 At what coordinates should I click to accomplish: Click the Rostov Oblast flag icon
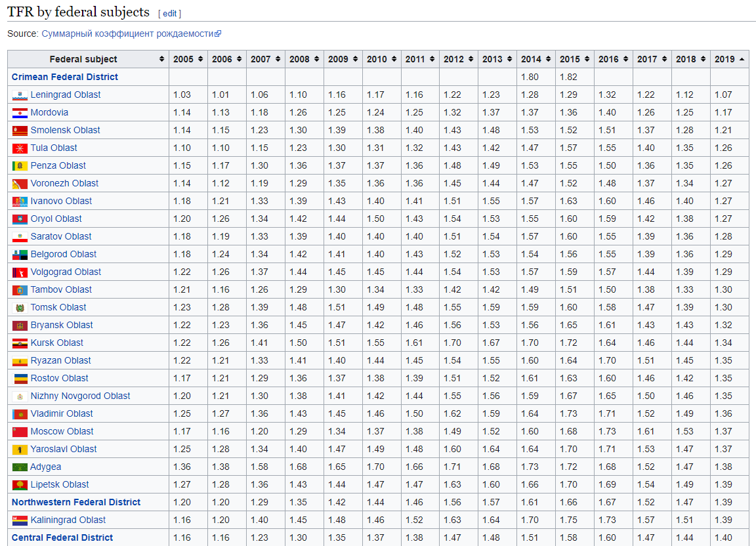pos(20,379)
